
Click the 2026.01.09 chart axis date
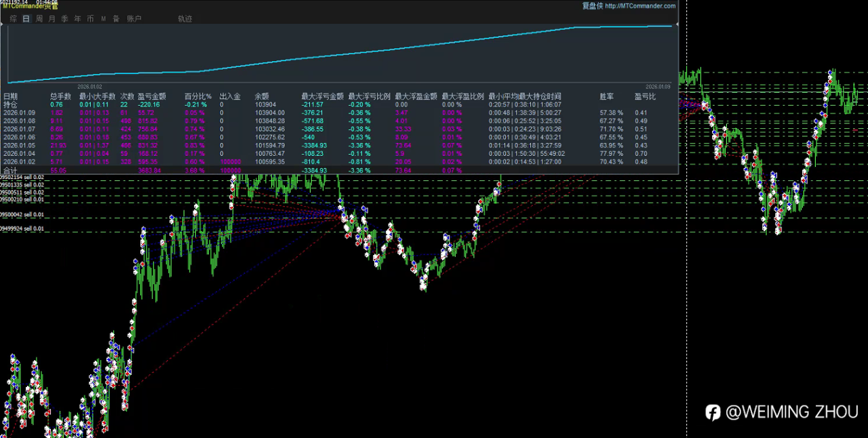657,87
